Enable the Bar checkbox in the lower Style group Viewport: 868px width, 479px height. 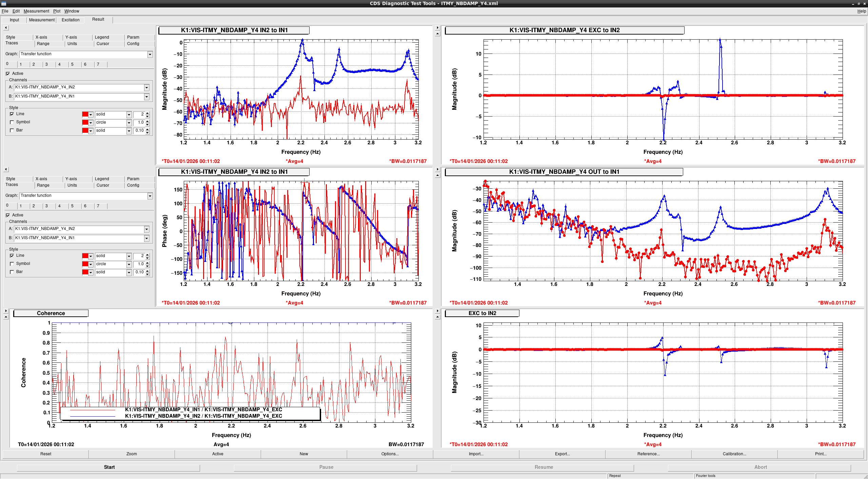12,272
